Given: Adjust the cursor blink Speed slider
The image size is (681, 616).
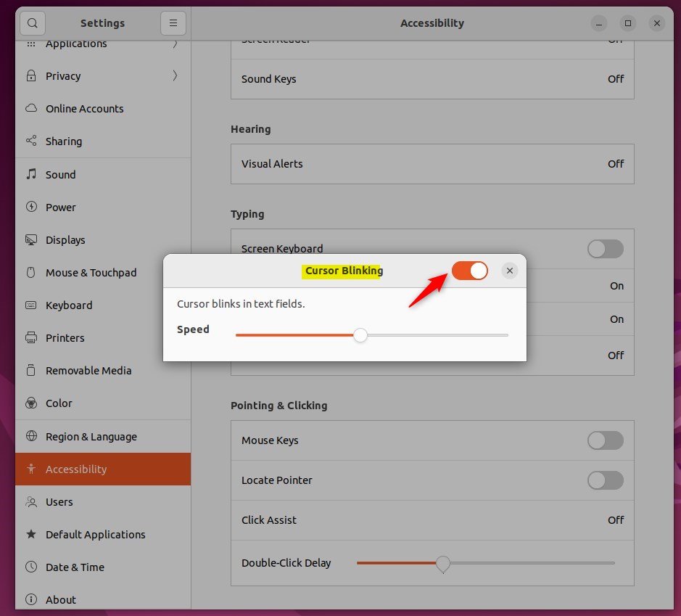Looking at the screenshot, I should point(360,335).
